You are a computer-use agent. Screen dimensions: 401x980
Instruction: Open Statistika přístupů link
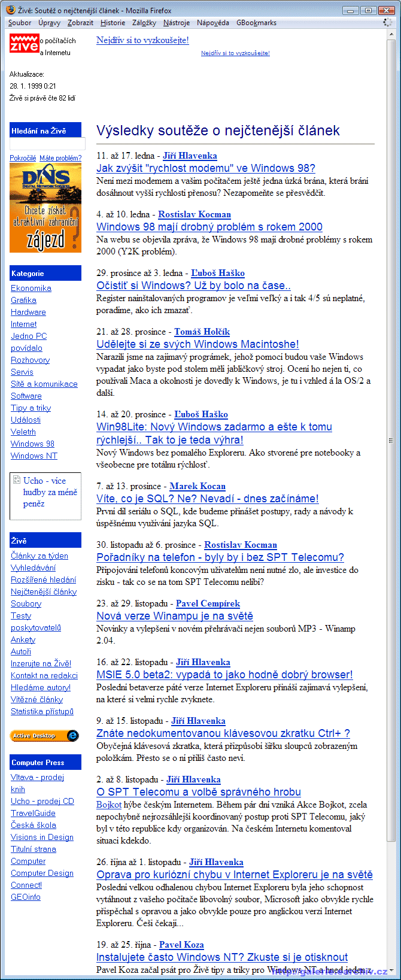(42, 711)
